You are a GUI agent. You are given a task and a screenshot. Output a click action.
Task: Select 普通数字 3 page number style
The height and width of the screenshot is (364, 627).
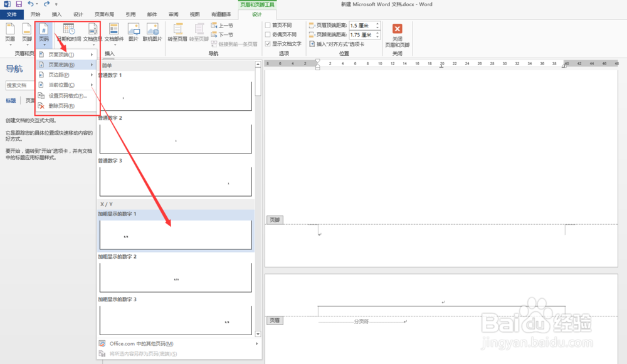coord(176,177)
